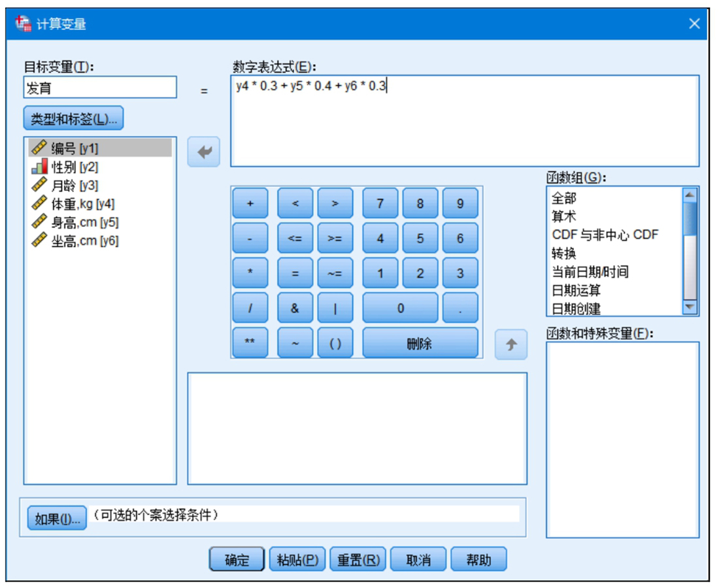This screenshot has width=719, height=588.
Task: Click digit 4 on the keypad
Action: (380, 238)
